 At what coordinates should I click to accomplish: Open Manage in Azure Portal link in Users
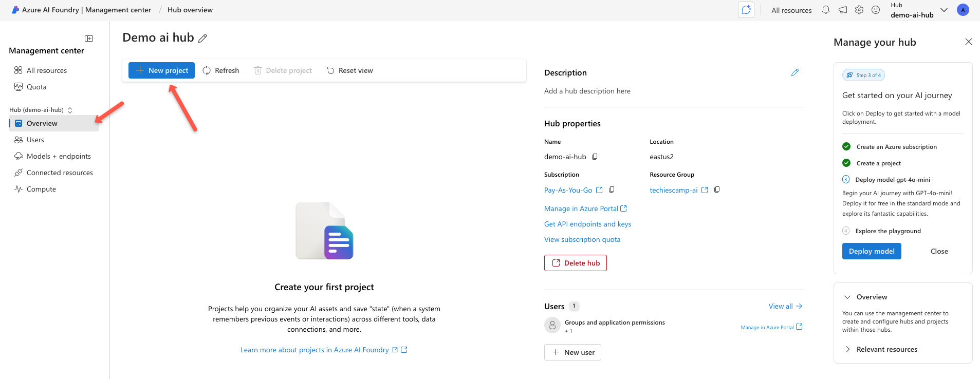coord(771,327)
